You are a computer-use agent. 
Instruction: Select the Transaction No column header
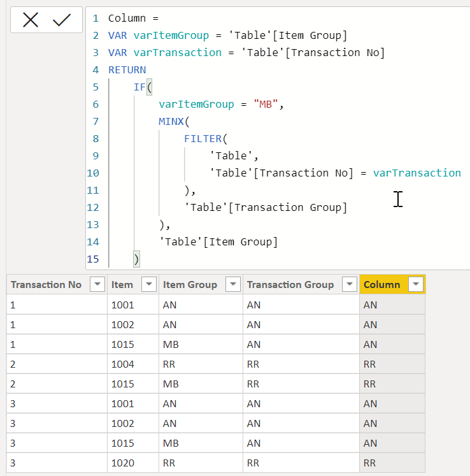(x=46, y=284)
